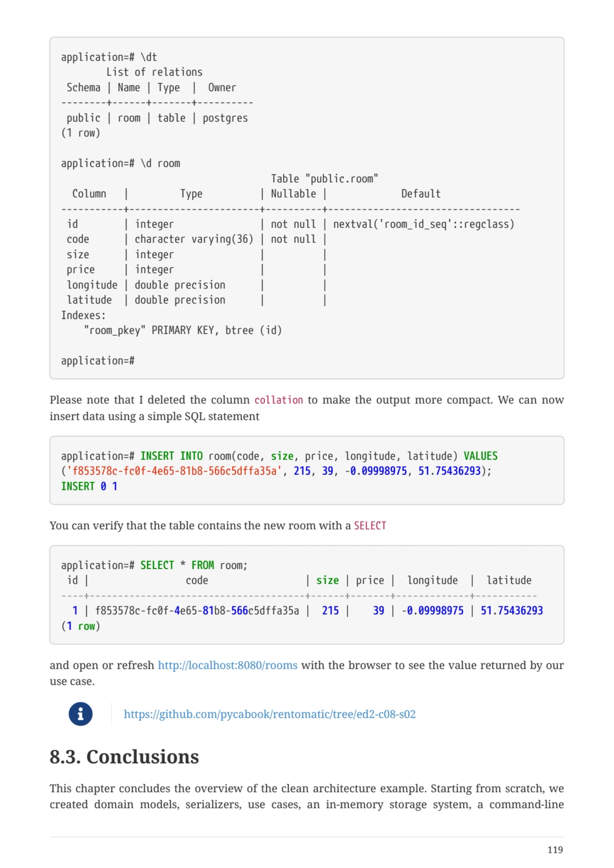Click the red 'collation' code word
614x868 pixels.
[279, 400]
